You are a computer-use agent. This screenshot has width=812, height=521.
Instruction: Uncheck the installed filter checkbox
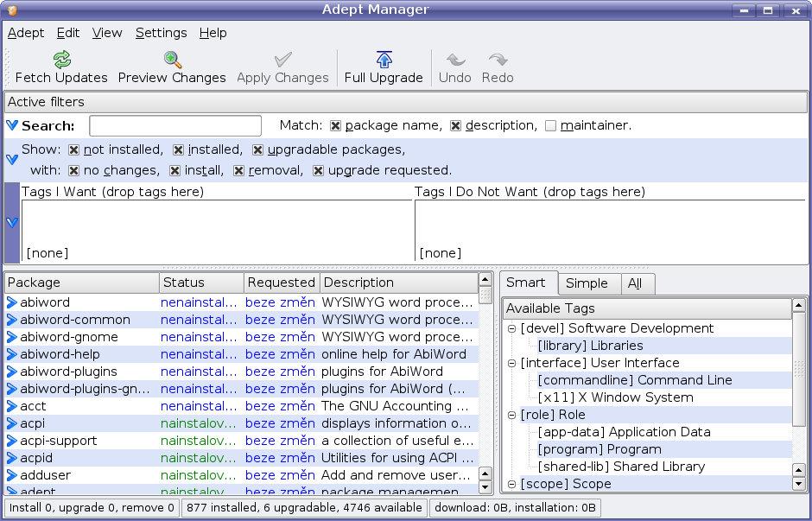[178, 150]
